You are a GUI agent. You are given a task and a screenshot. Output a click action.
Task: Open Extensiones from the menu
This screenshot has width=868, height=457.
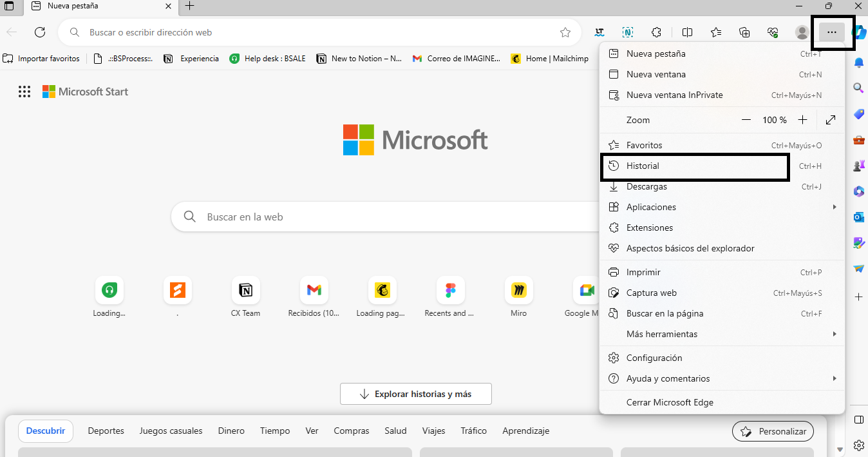coord(722,228)
